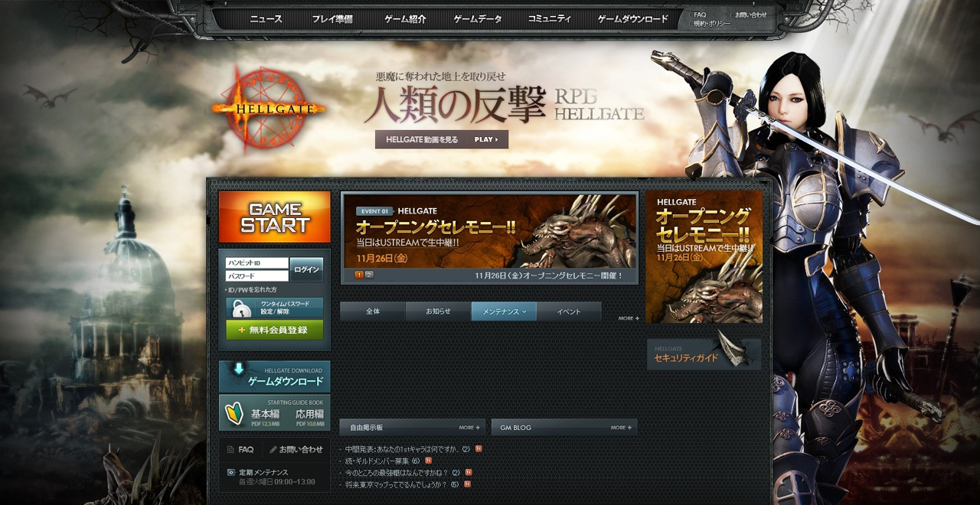
Task: Click the pencil icon beside お問い合わせ
Action: [x=273, y=450]
